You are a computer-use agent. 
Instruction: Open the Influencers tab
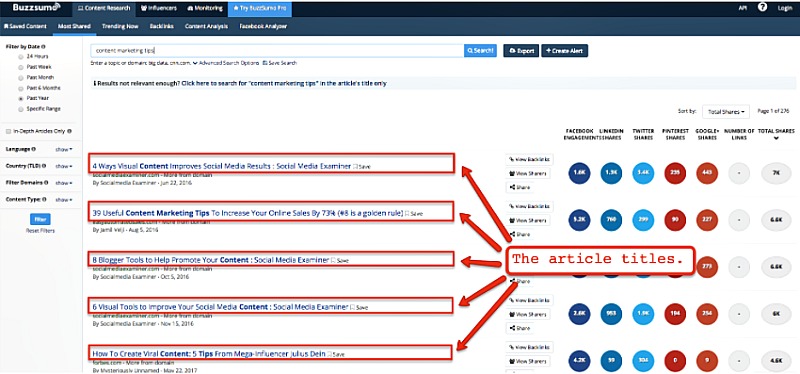coord(158,8)
